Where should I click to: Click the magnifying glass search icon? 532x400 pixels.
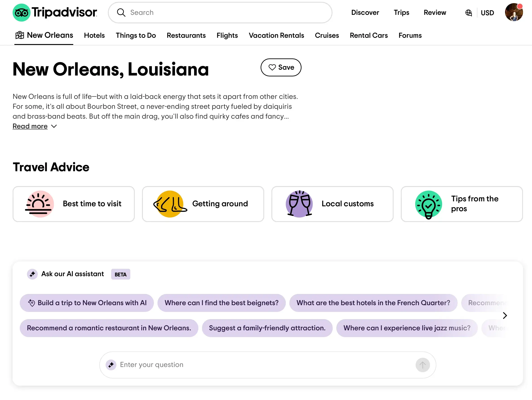click(121, 13)
